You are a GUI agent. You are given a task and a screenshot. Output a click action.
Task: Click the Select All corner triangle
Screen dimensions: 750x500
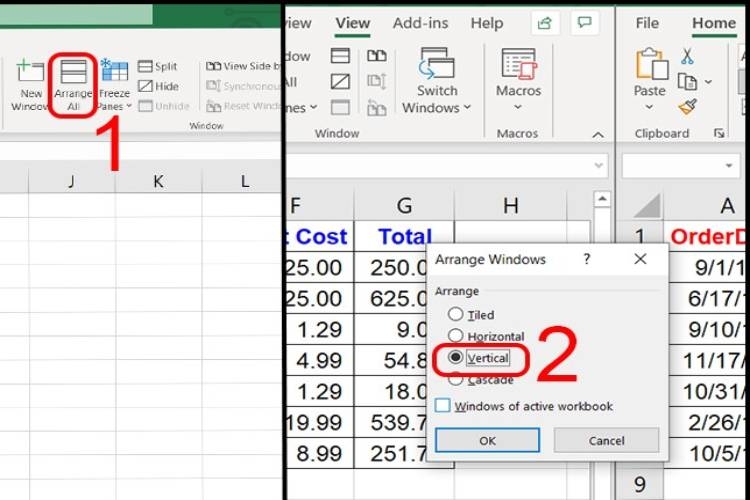[x=645, y=206]
